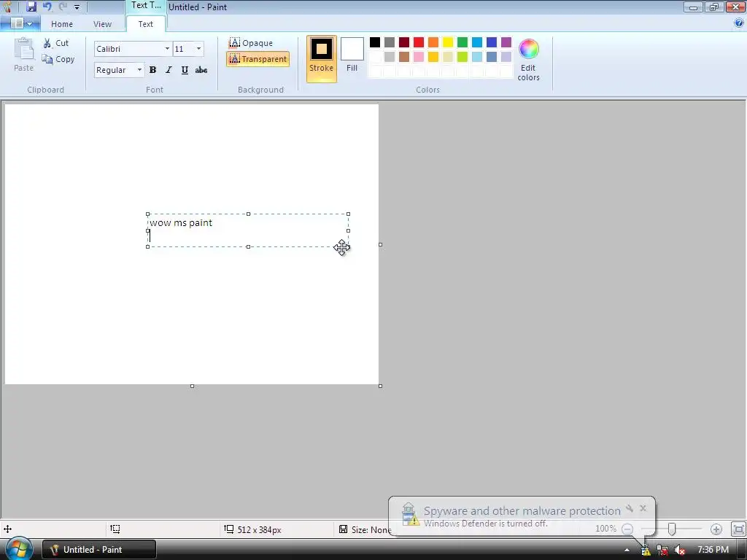Toggle strikethrough formatting

pos(201,70)
